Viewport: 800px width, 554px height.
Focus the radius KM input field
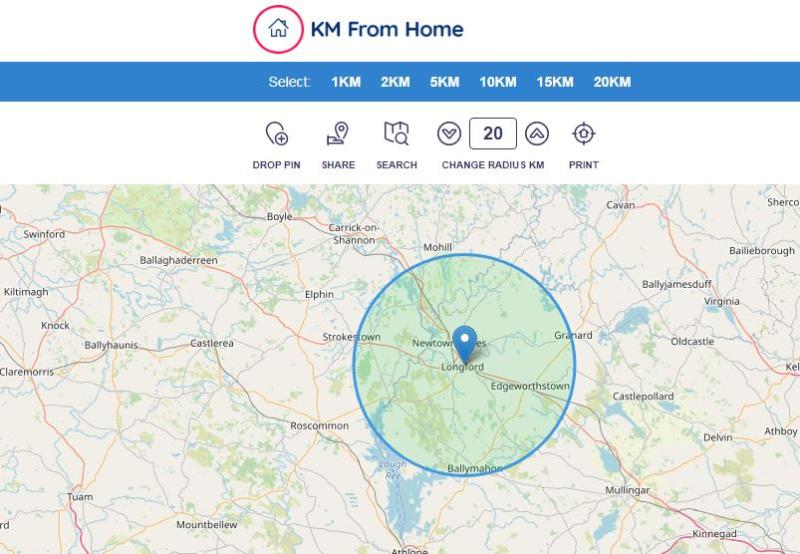pyautogui.click(x=493, y=134)
